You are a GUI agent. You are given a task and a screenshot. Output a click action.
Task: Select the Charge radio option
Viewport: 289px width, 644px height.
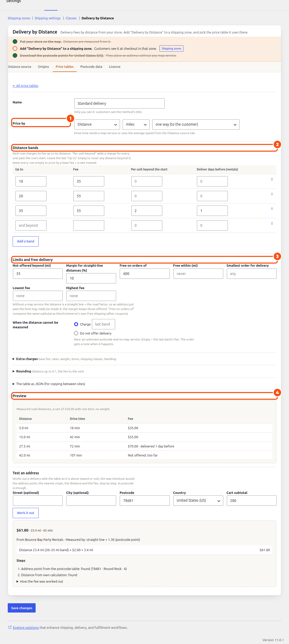tap(76, 324)
